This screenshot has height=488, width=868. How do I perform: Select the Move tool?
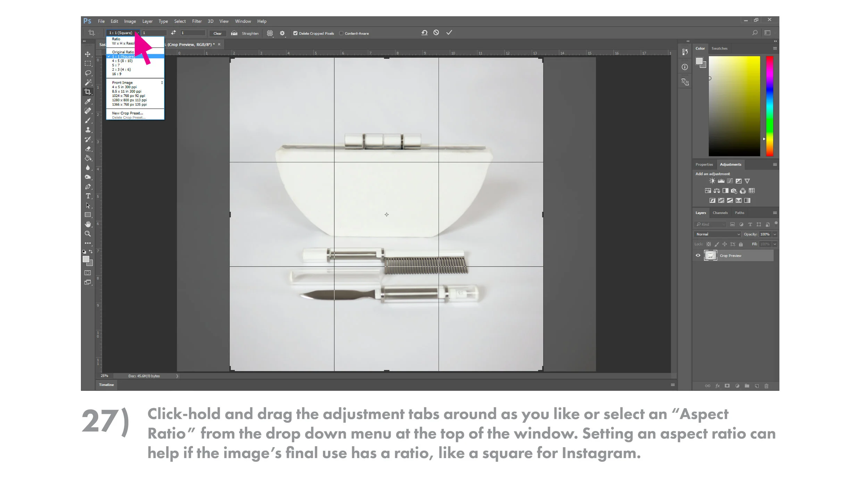click(x=88, y=54)
